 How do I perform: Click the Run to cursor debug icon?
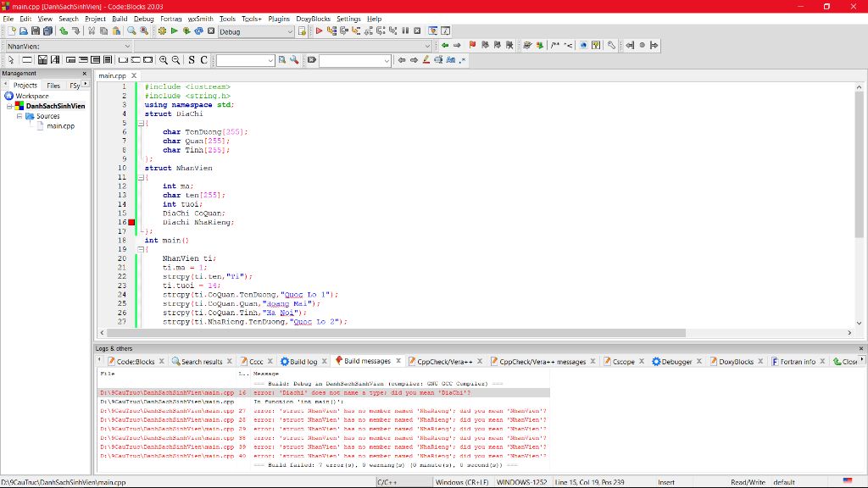(331, 31)
